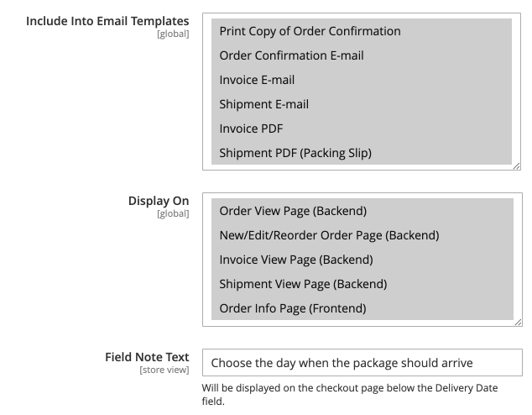
Task: Select Invoice View Page (Backend) option
Action: [295, 260]
